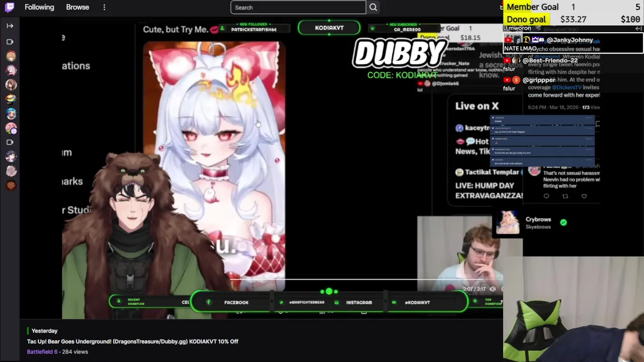This screenshot has width=644, height=362.
Task: Click the Instagram label in stream overlay
Action: pos(359,303)
